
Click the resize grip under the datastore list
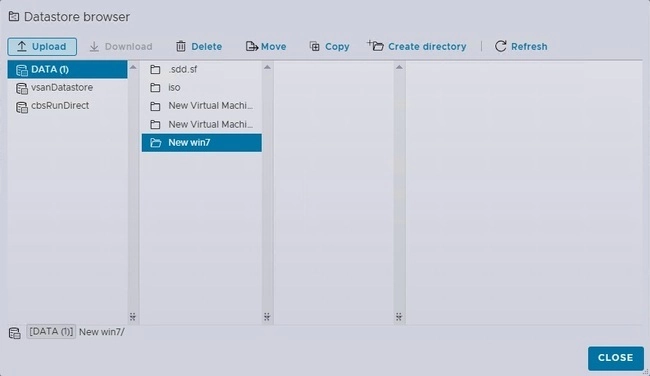click(133, 317)
